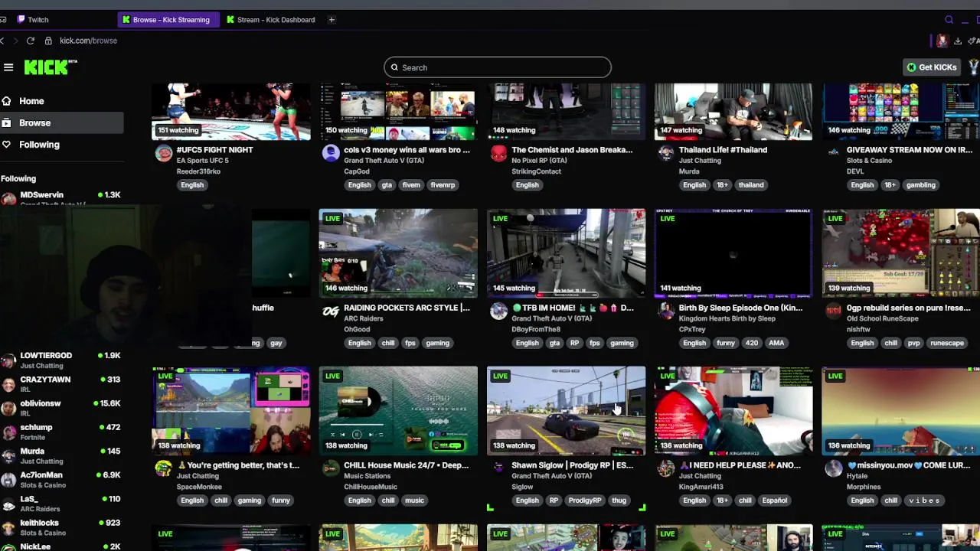This screenshot has width=980, height=551.
Task: Open DBoyFromThe8 channel avatar
Action: [x=498, y=311]
